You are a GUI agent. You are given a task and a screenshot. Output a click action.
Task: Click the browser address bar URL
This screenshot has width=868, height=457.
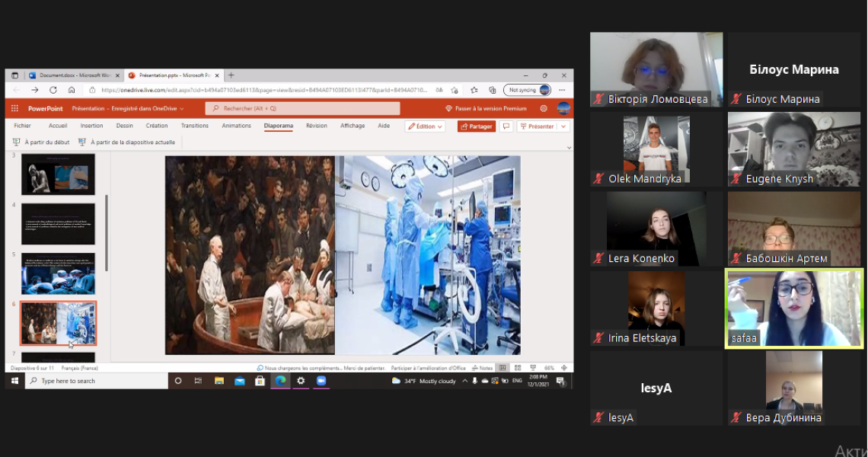(x=265, y=90)
